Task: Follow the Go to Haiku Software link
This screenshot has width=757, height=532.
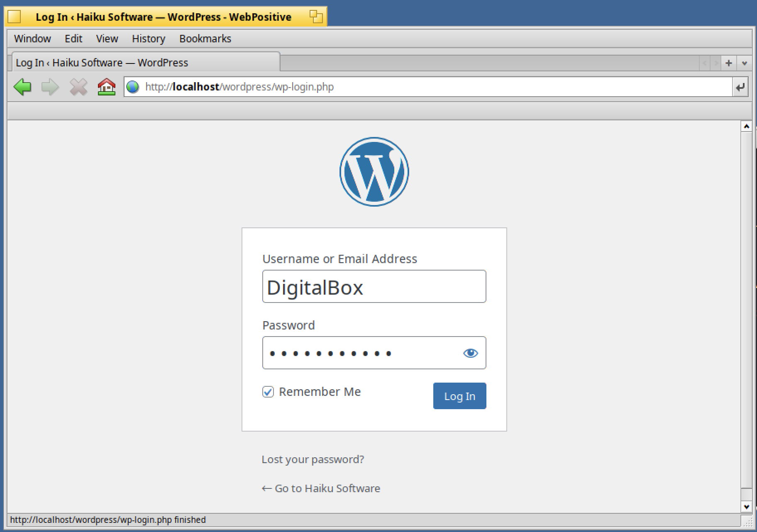Action: click(x=321, y=488)
